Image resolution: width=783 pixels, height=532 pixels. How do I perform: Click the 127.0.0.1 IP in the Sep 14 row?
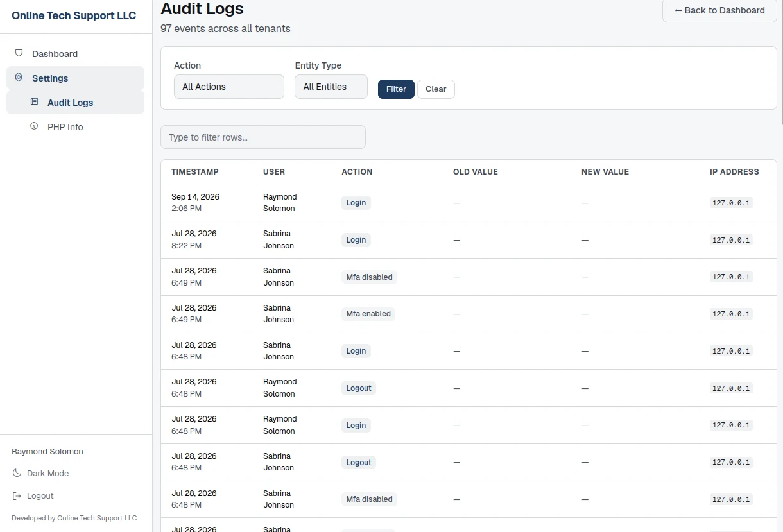(x=731, y=203)
